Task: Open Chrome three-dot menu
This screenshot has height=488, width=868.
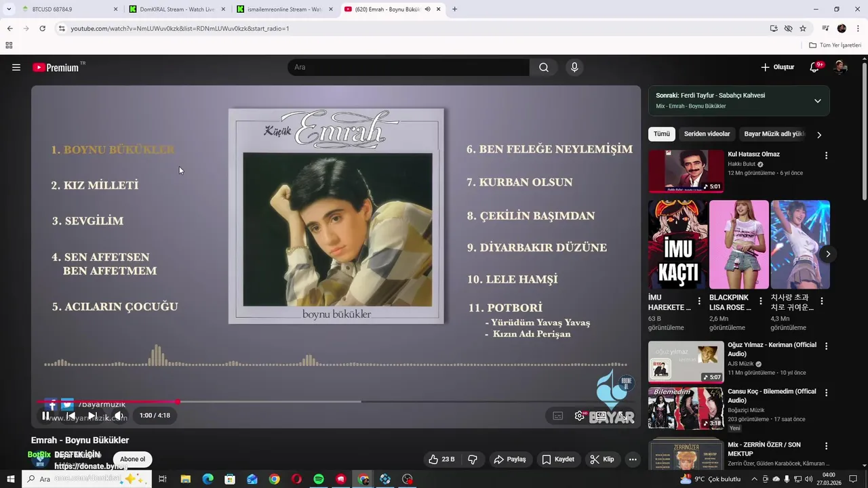Action: coord(858,28)
